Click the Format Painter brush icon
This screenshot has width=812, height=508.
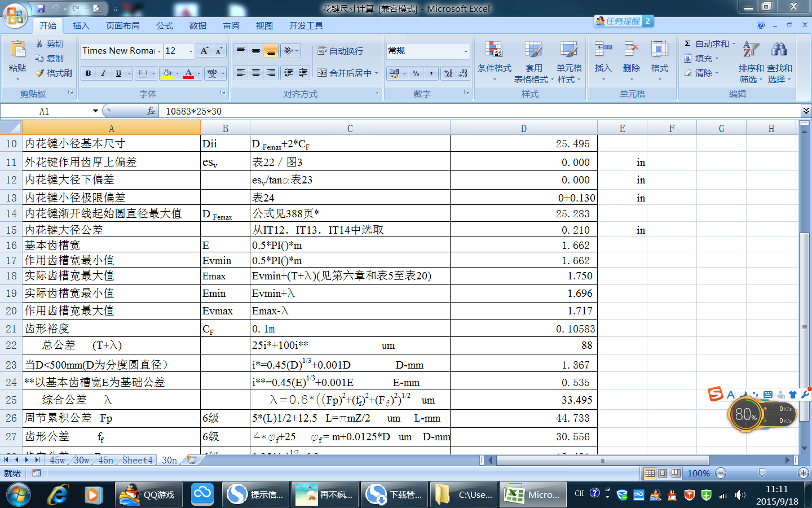[x=40, y=73]
